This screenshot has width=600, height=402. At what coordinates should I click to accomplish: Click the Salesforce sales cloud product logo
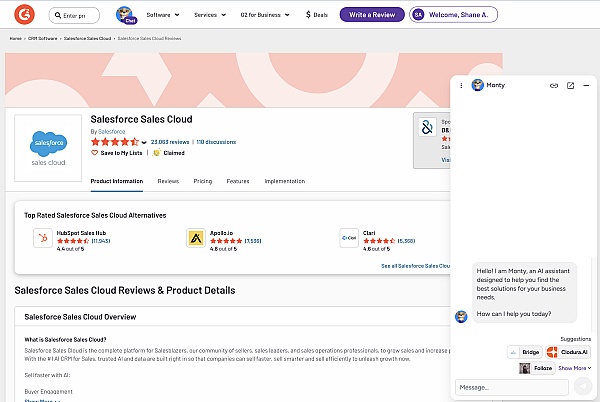coord(48,148)
